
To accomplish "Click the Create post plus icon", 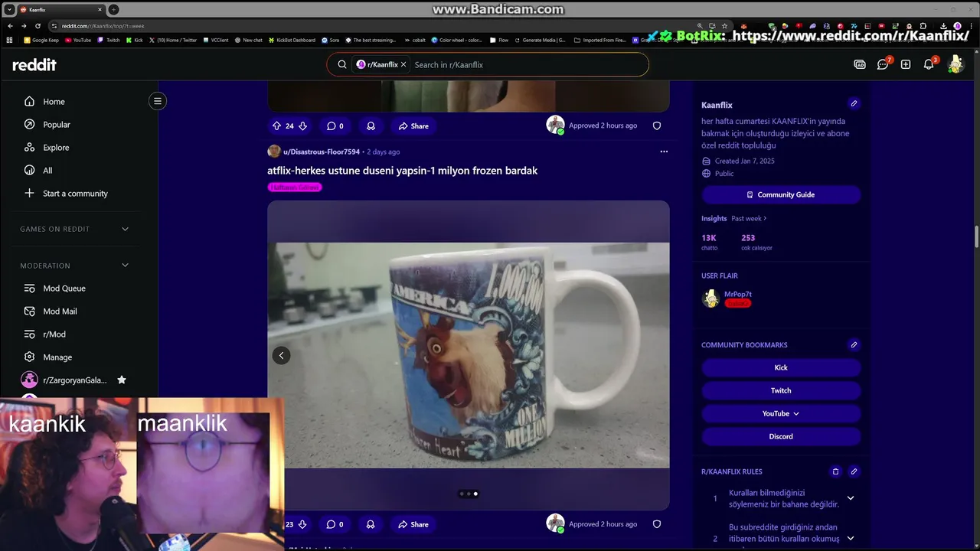I will coord(906,65).
